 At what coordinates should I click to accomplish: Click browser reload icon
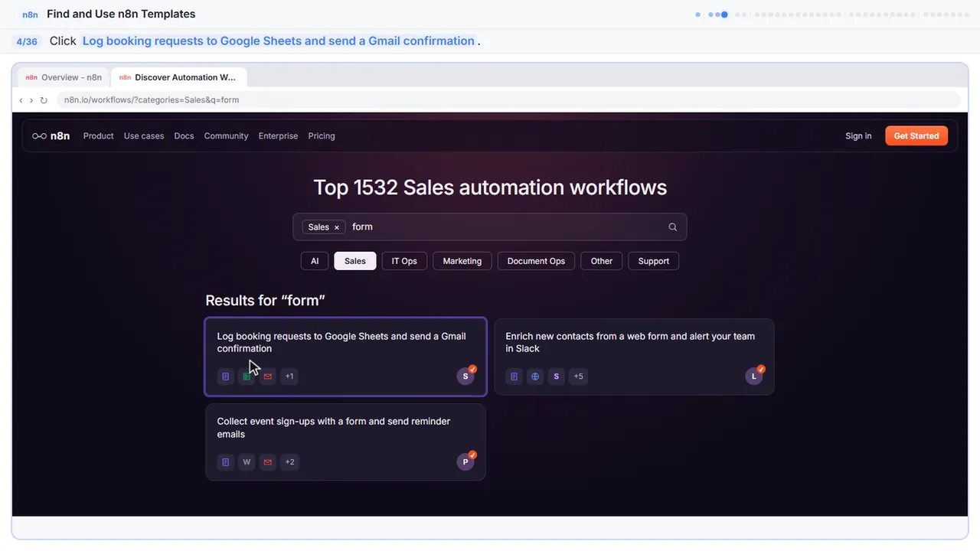pyautogui.click(x=44, y=100)
